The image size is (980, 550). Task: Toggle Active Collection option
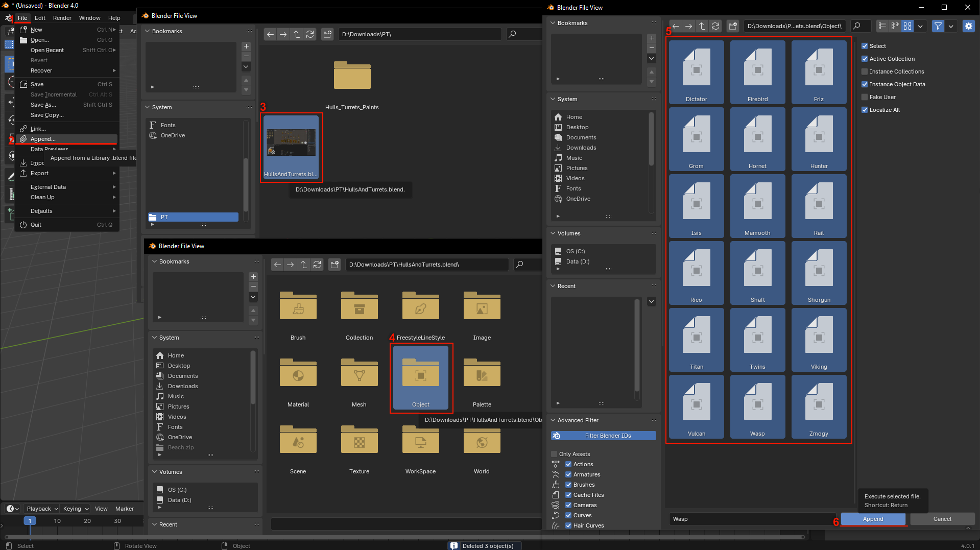[x=865, y=59]
